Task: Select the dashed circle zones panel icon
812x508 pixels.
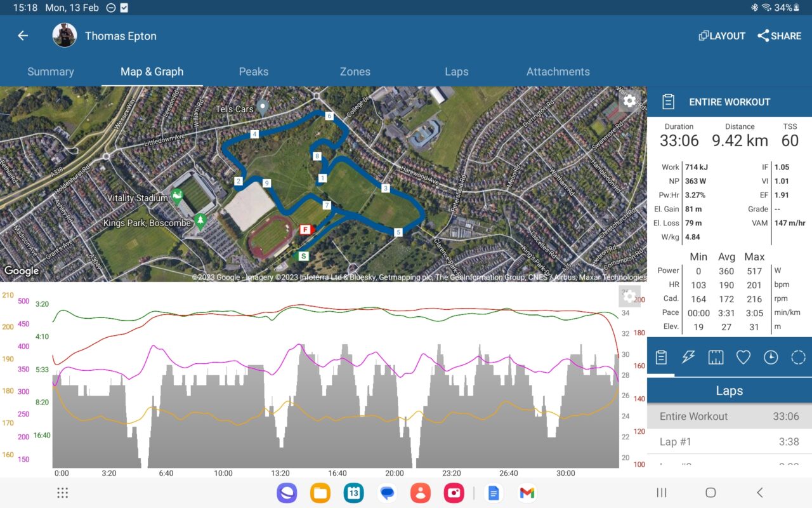Action: 797,357
